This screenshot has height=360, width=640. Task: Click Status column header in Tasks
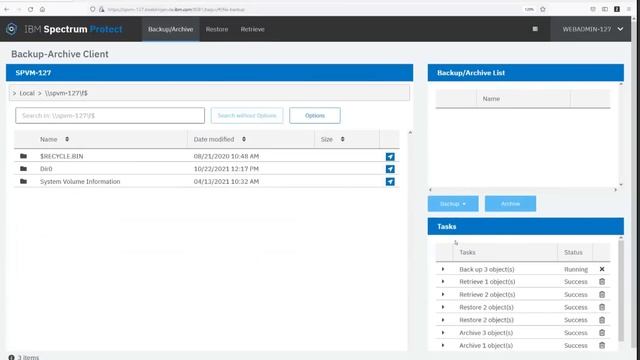tap(573, 252)
